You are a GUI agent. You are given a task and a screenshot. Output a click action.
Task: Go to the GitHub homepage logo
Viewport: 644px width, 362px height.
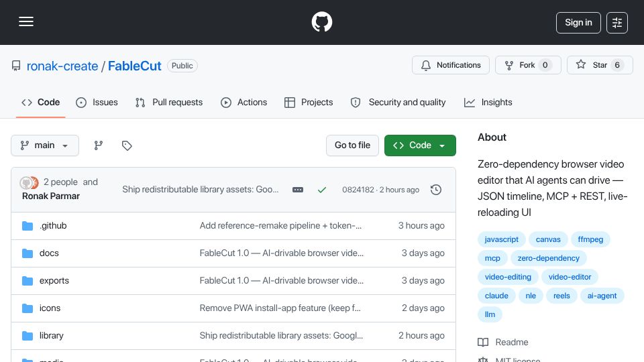pos(321,21)
